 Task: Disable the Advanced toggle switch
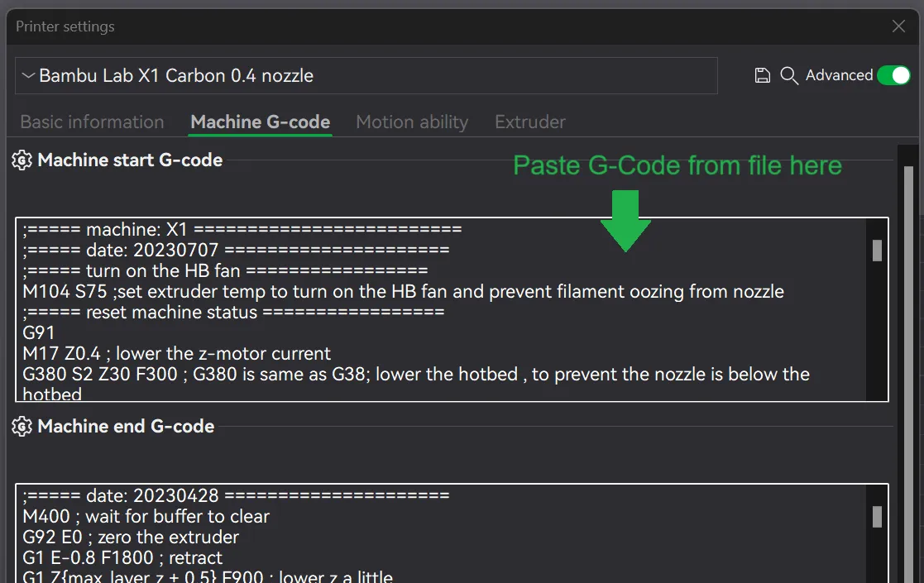pos(893,75)
